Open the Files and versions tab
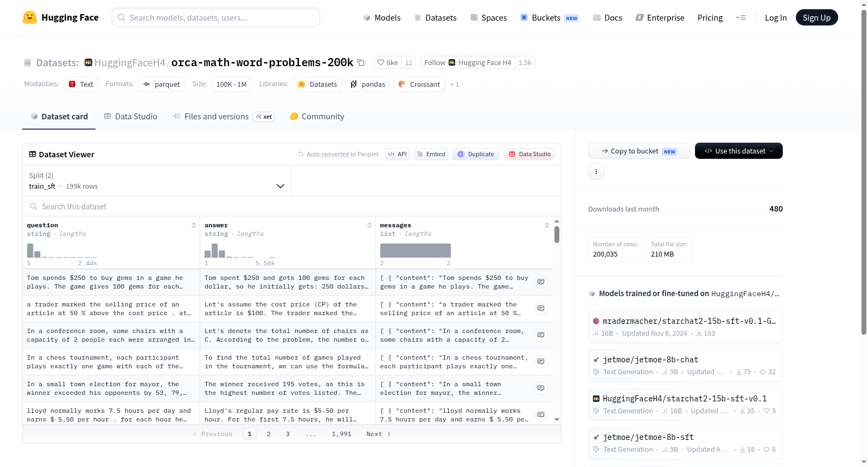Viewport: 868px width, 467px height. click(224, 116)
